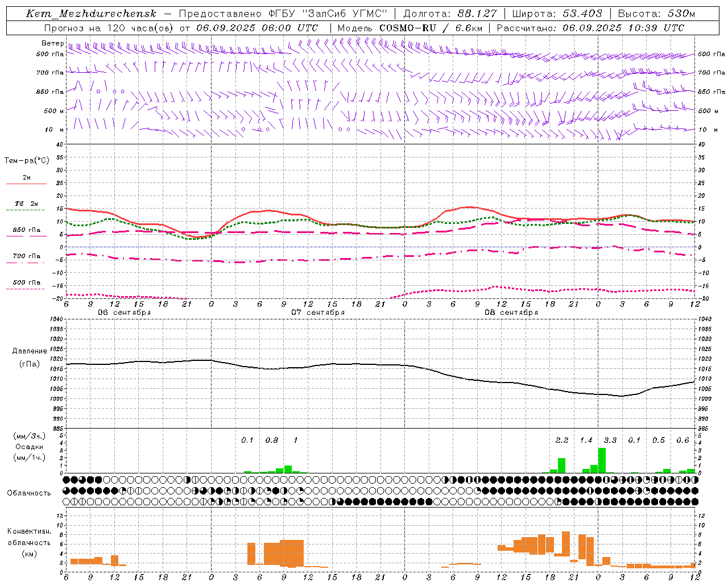
Task: Click the station title Kem_Mezhdurechensk
Action: (x=91, y=14)
